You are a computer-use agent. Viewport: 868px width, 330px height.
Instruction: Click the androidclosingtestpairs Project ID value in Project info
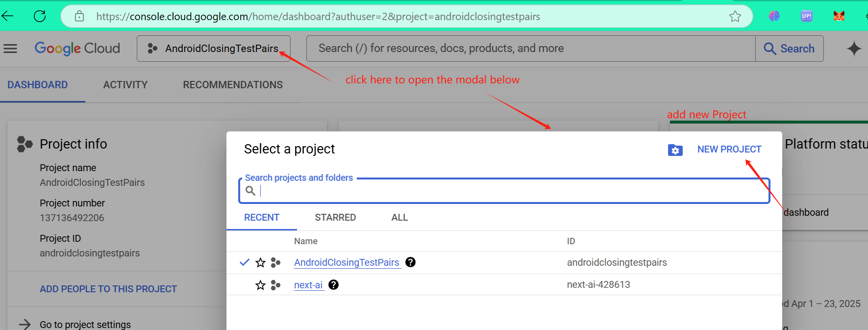point(90,253)
